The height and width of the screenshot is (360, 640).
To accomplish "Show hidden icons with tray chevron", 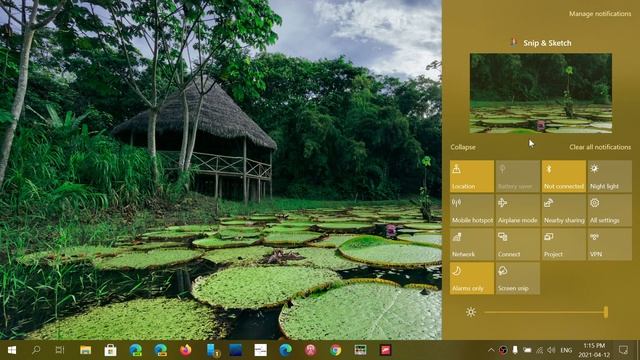I will (491, 350).
